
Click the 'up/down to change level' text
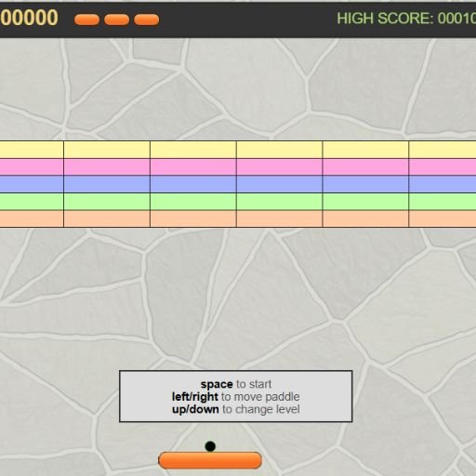pos(236,409)
